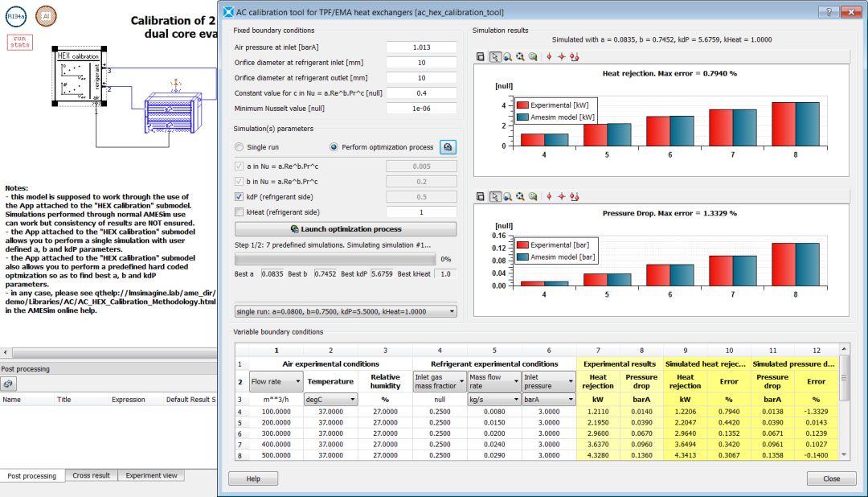The image size is (868, 497).
Task: Open the Flow rate column dropdown
Action: tap(276, 380)
